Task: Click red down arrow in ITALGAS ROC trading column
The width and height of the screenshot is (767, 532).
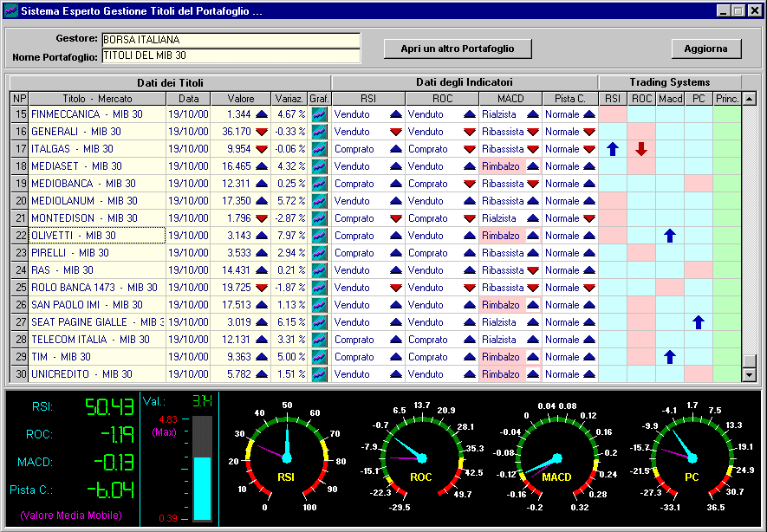Action: coord(641,149)
